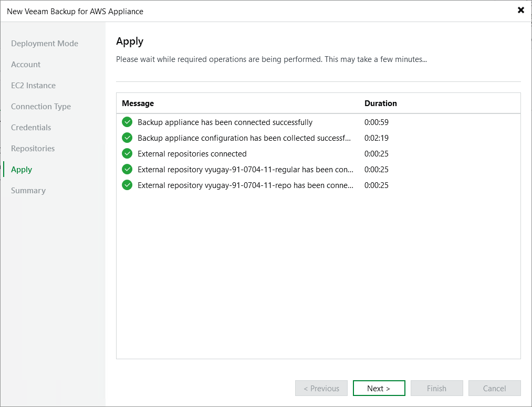532x407 pixels.
Task: Close the New Veeam Backup wizard window
Action: pyautogui.click(x=520, y=11)
